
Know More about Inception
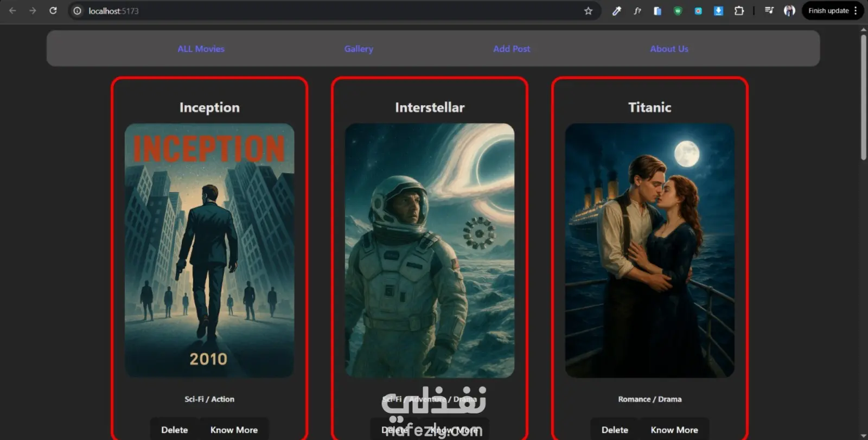234,430
